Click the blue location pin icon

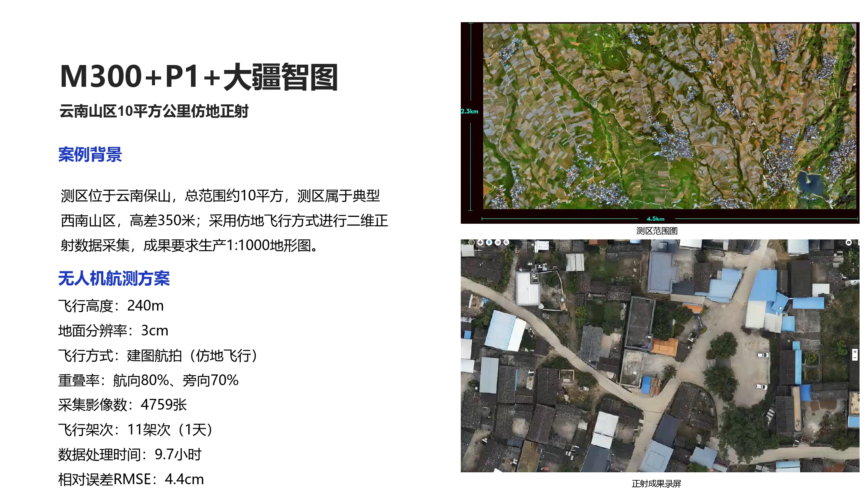pos(489,242)
